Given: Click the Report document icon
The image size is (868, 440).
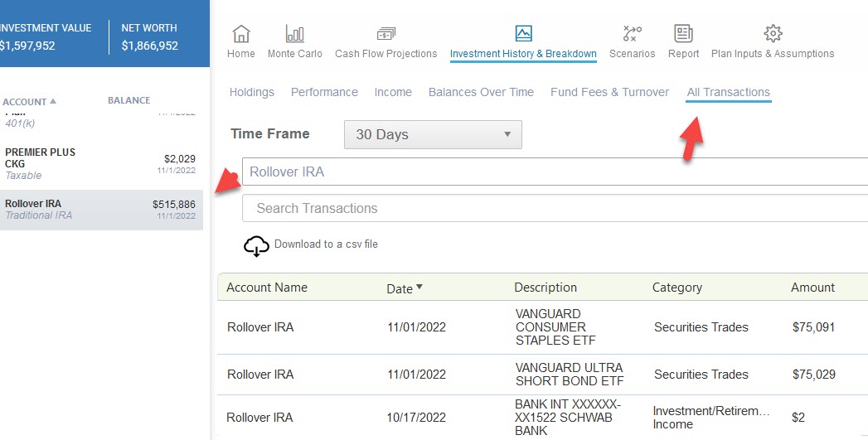Looking at the screenshot, I should (x=683, y=34).
